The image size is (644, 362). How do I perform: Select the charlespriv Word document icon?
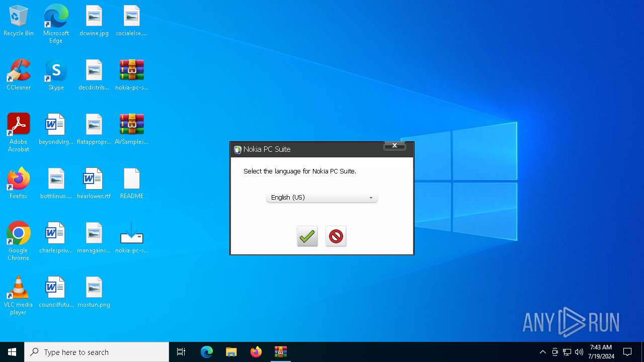pyautogui.click(x=56, y=238)
